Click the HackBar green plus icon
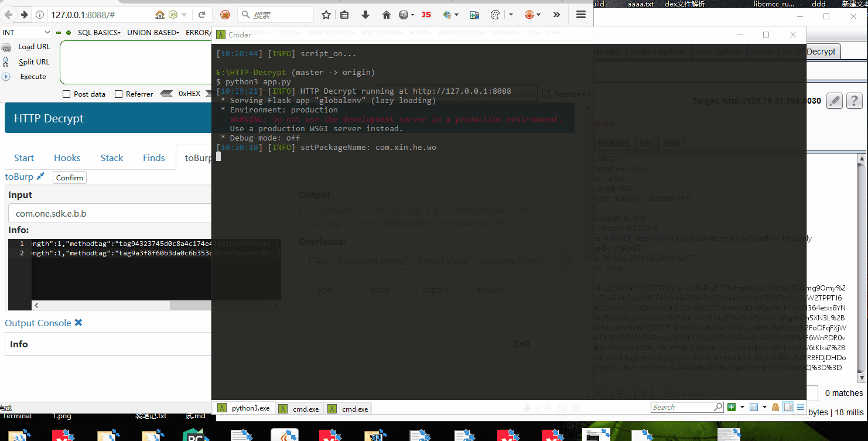 [x=69, y=33]
